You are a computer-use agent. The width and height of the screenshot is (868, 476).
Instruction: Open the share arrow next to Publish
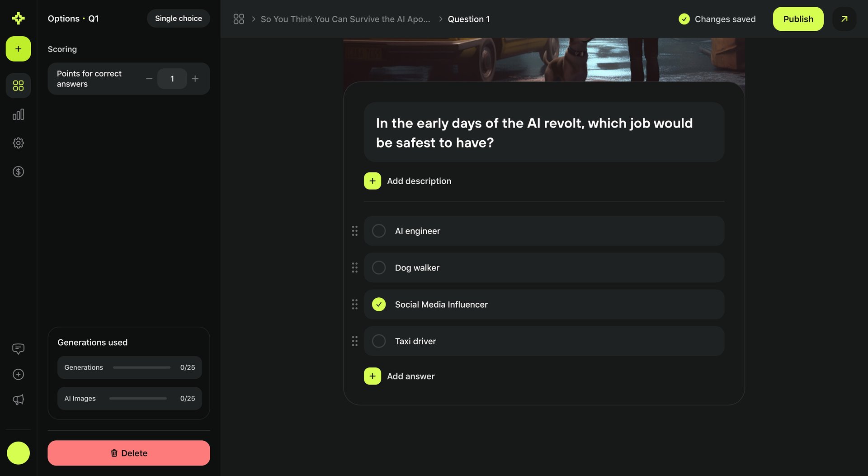coord(844,19)
